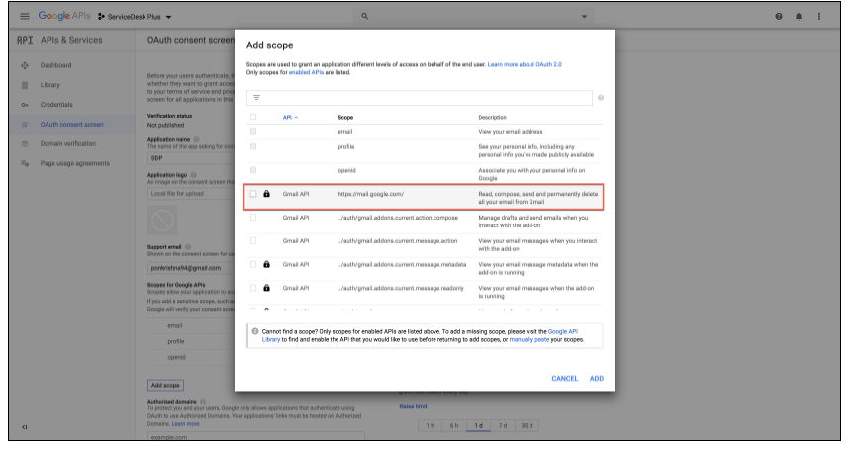Image resolution: width=868 pixels, height=449 pixels.
Task: Click the Dashboard icon in sidebar
Action: pos(25,65)
